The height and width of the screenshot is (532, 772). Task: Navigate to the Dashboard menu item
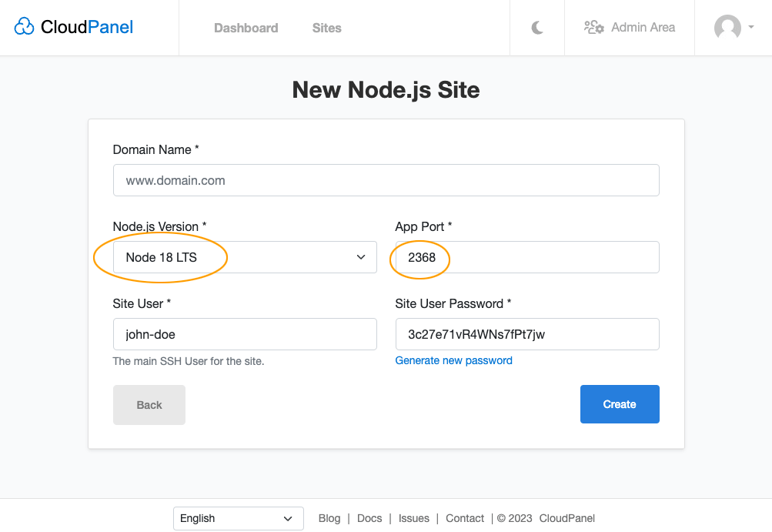[246, 28]
